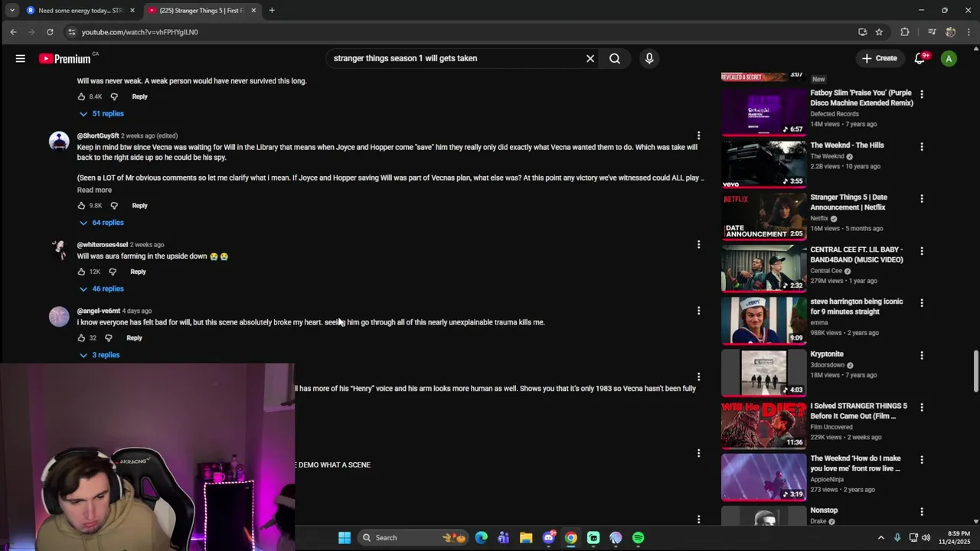980x551 pixels.
Task: Dislike the 'aura farming' comment
Action: 113,272
